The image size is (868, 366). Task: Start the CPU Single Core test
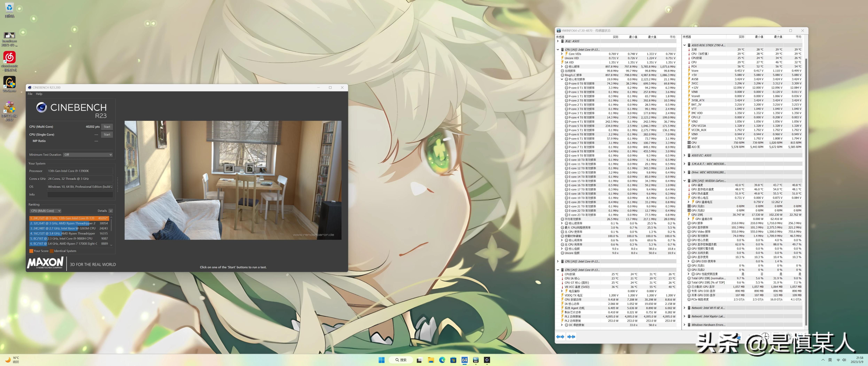pyautogui.click(x=107, y=134)
